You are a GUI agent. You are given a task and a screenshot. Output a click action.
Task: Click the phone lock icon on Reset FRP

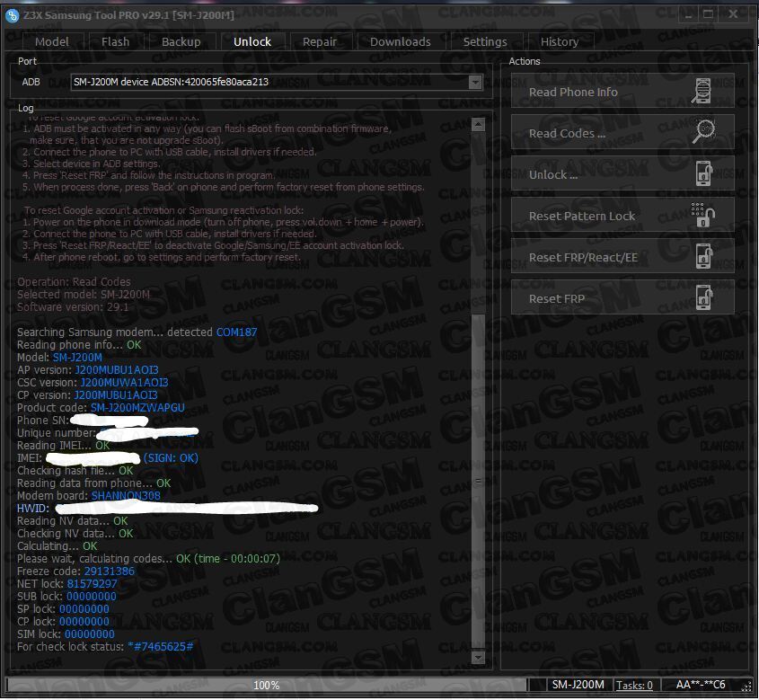tap(704, 297)
